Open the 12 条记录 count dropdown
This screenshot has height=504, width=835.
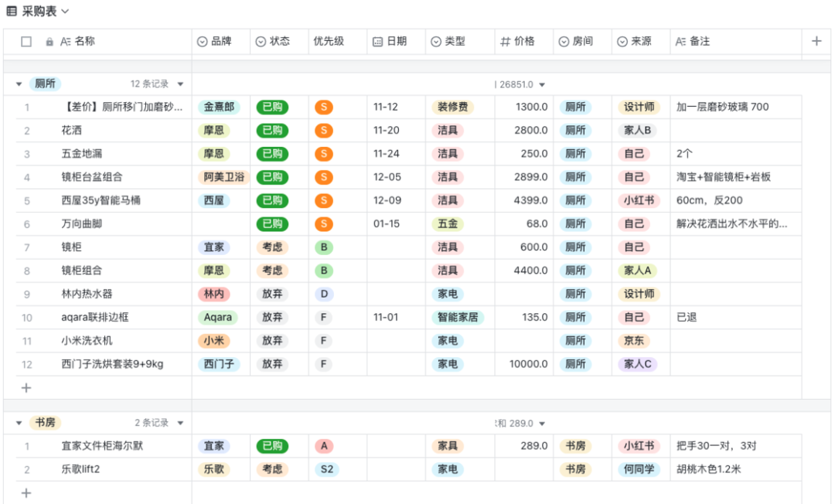180,84
